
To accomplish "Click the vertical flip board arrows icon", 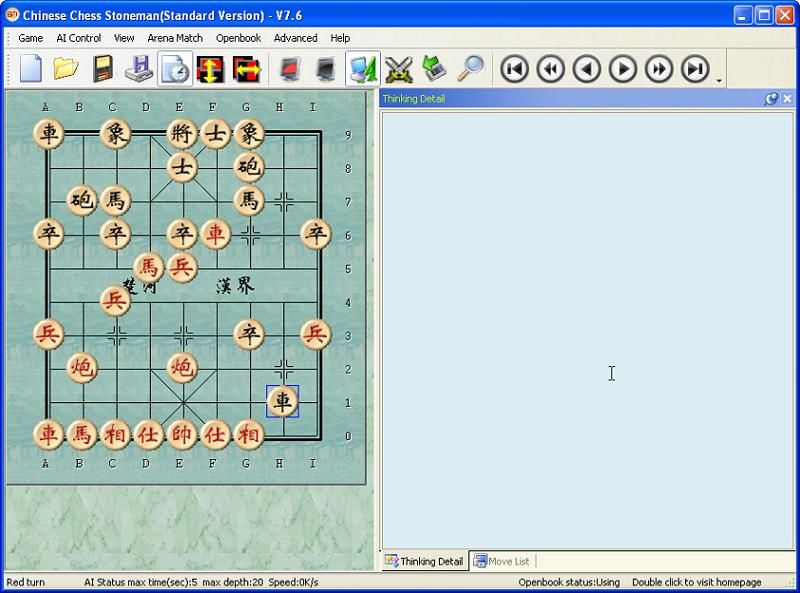I will pyautogui.click(x=210, y=68).
